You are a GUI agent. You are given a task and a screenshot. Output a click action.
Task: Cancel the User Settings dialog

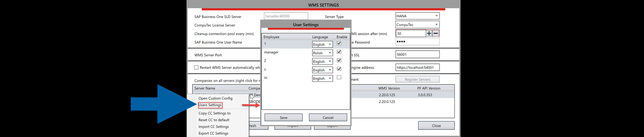tap(328, 117)
